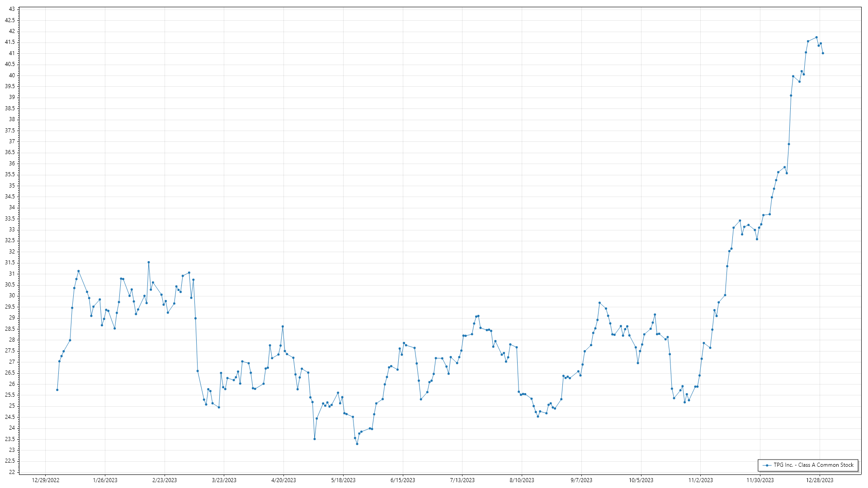Click the February peak data point at 31.5

(149, 262)
